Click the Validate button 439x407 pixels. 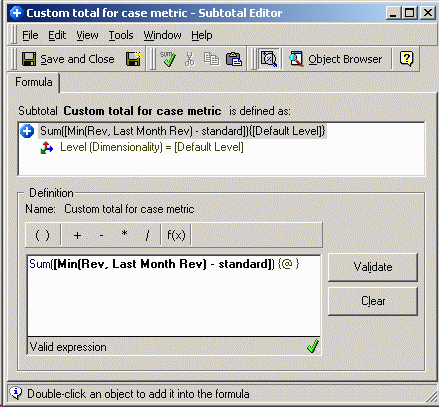pyautogui.click(x=373, y=267)
